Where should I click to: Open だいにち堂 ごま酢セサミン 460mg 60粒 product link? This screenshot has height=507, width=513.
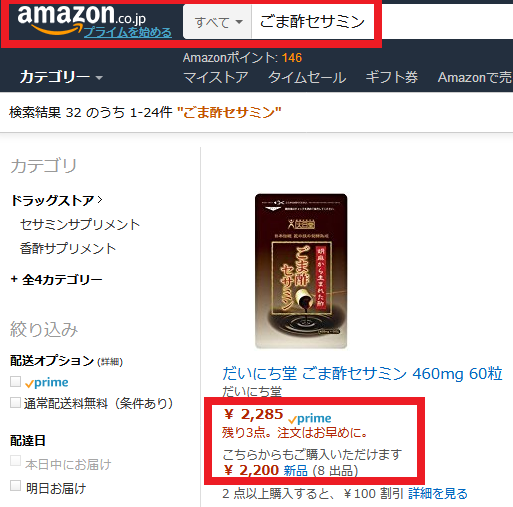362,373
